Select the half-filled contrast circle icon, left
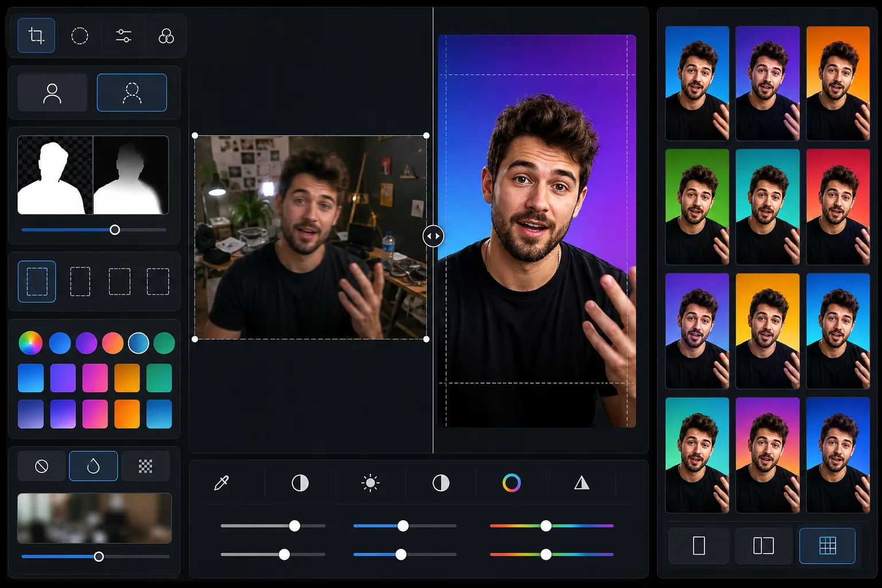 (300, 483)
